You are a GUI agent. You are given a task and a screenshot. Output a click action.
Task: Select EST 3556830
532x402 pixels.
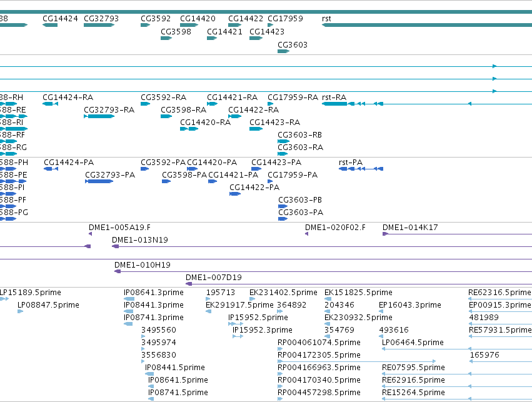click(x=159, y=356)
